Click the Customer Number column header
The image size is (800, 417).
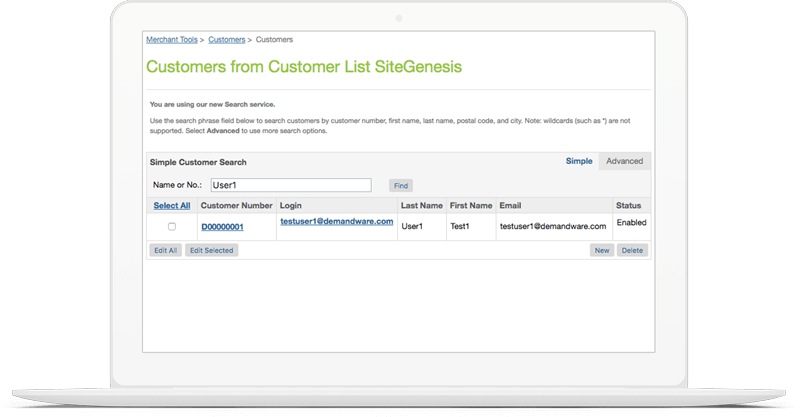(236, 205)
